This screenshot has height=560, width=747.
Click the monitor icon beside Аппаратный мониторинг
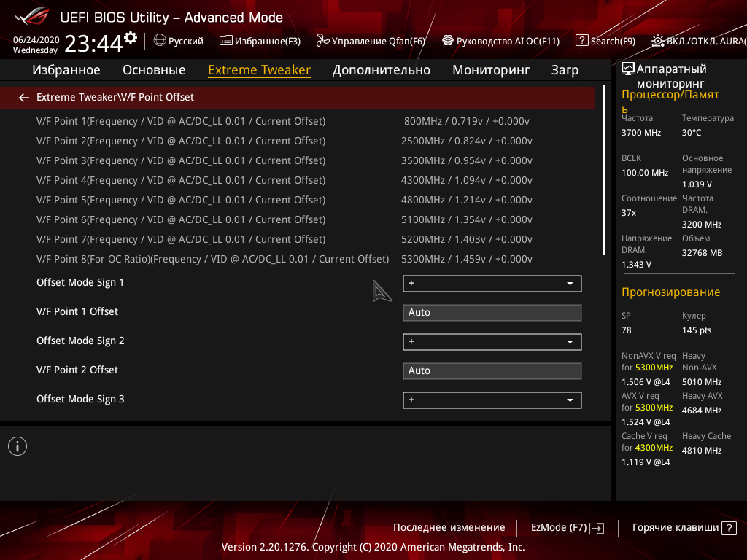click(x=628, y=69)
